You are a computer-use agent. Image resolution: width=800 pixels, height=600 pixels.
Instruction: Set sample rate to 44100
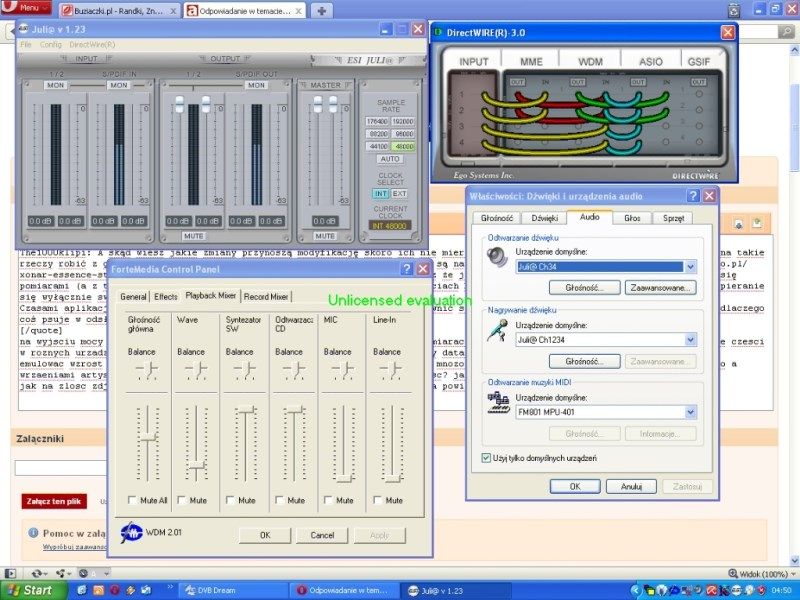(378, 146)
